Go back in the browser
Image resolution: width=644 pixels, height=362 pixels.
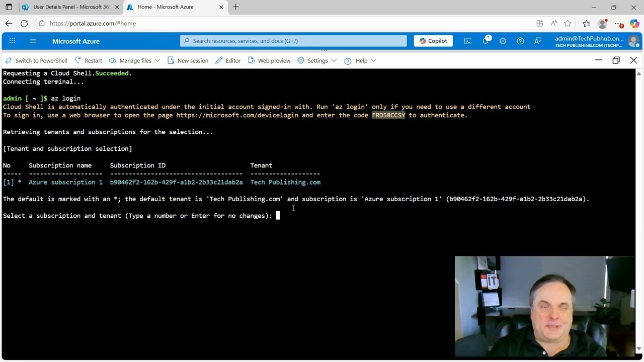click(9, 23)
